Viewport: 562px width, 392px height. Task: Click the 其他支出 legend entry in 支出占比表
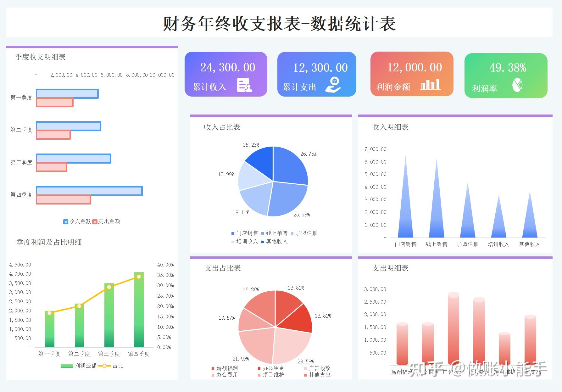(317, 375)
